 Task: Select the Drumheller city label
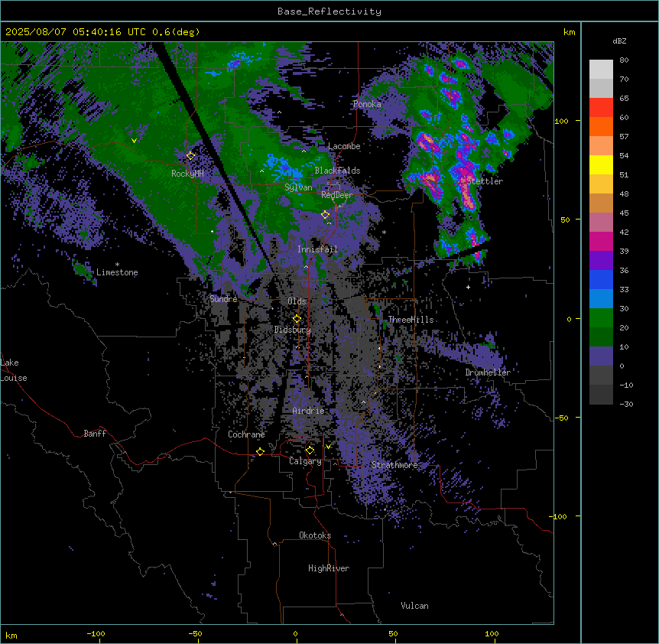[488, 372]
